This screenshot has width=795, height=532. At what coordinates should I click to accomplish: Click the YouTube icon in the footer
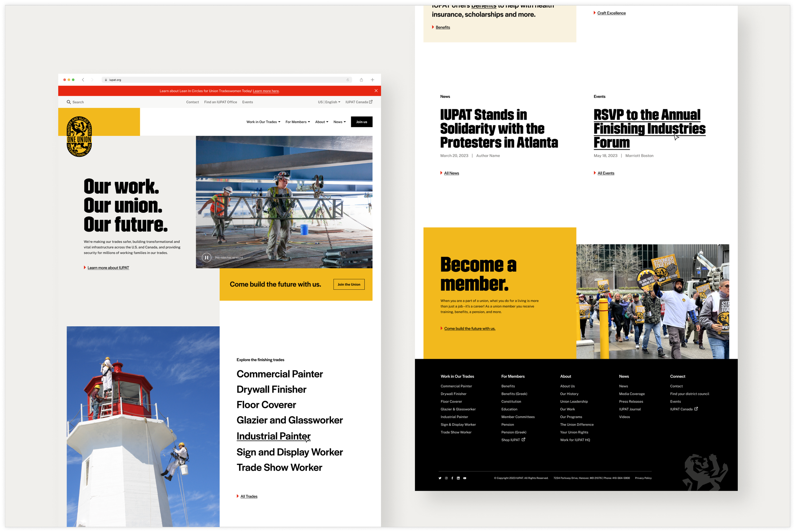(x=465, y=478)
